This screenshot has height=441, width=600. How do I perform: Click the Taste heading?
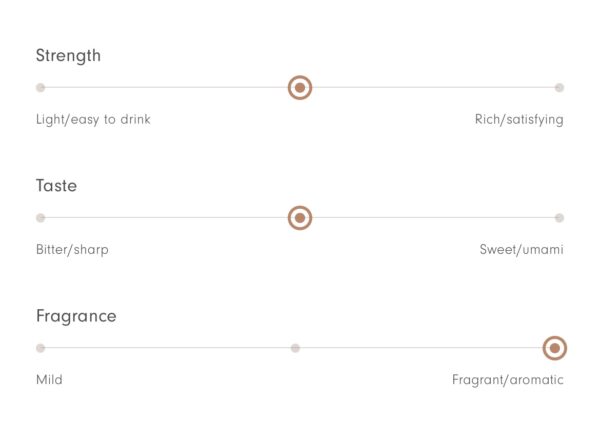pos(57,186)
